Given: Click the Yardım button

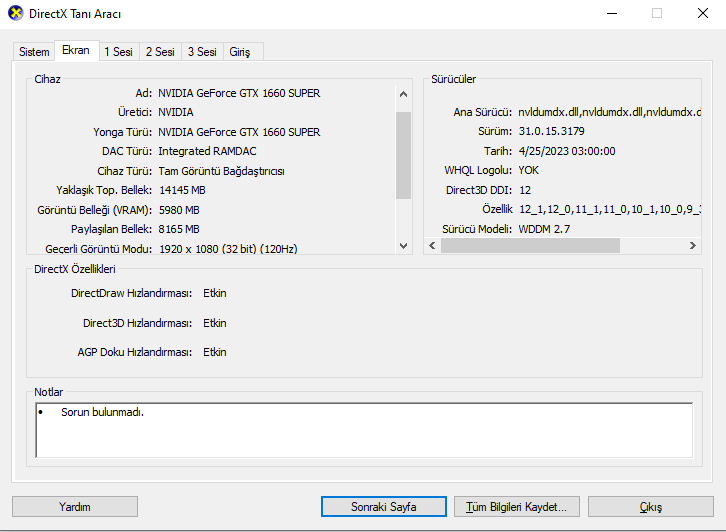Looking at the screenshot, I should [x=75, y=507].
